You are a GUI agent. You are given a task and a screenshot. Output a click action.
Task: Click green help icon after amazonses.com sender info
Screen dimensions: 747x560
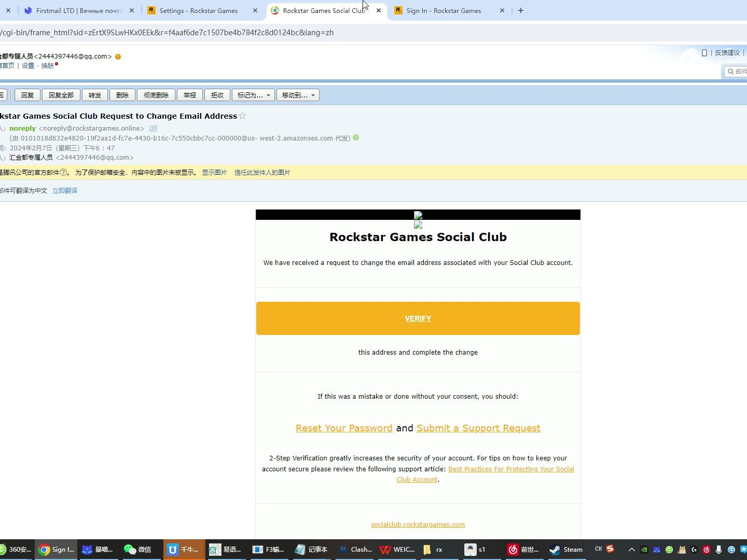356,138
